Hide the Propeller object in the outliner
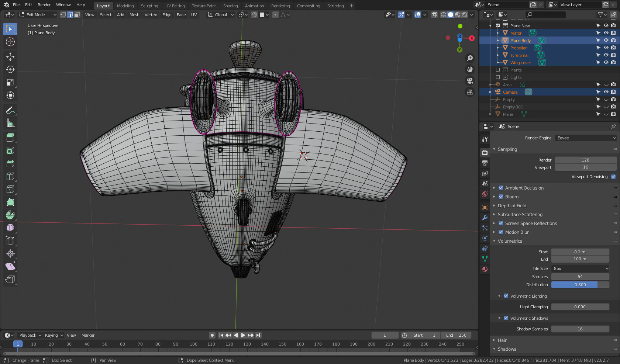Image resolution: width=620 pixels, height=364 pixels. 605,48
